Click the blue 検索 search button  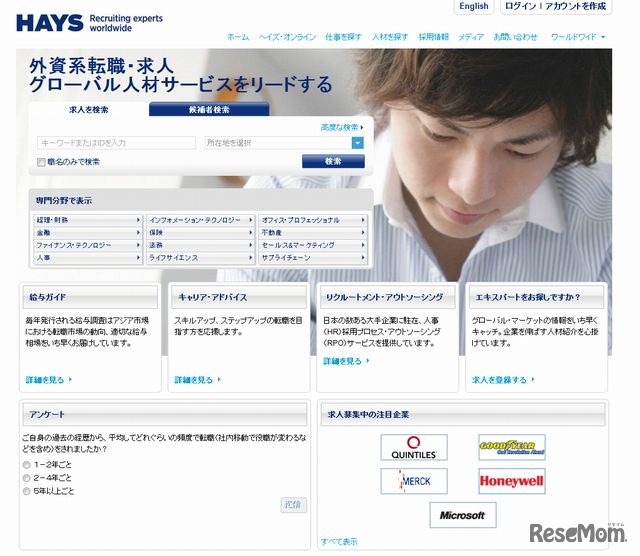coord(333,161)
